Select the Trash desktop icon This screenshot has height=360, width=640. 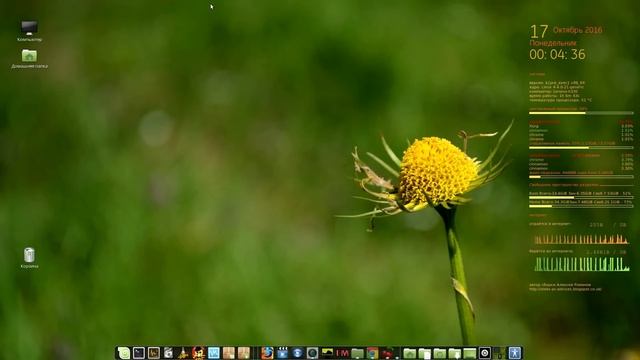point(29,258)
